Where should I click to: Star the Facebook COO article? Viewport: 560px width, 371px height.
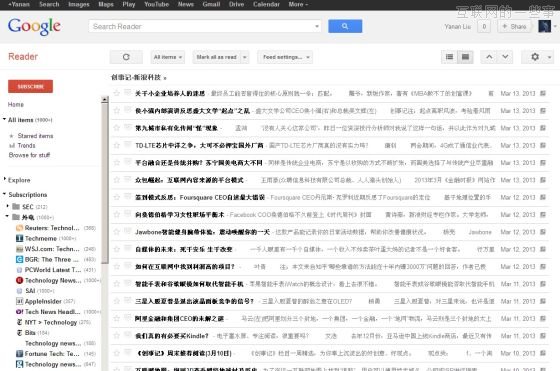tap(116, 214)
